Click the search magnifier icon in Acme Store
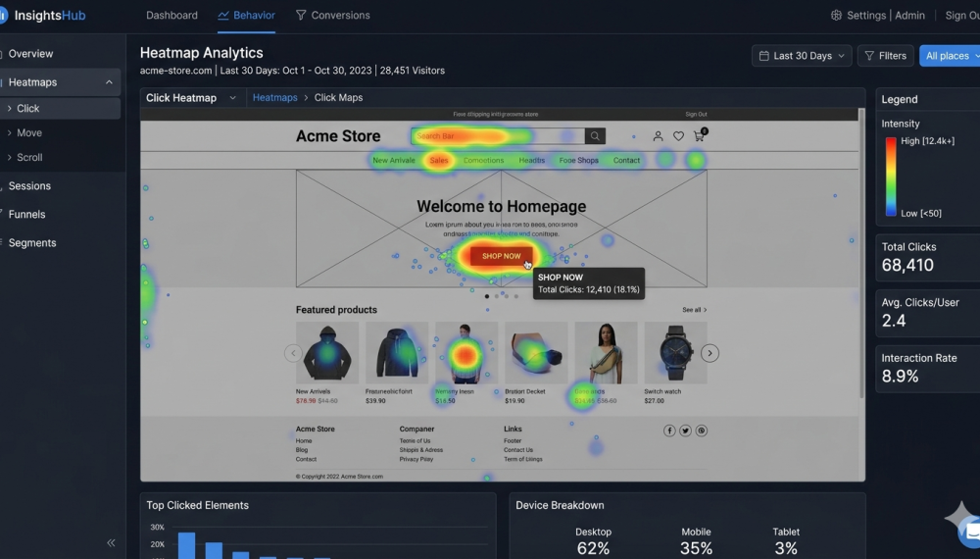980x559 pixels. (595, 135)
